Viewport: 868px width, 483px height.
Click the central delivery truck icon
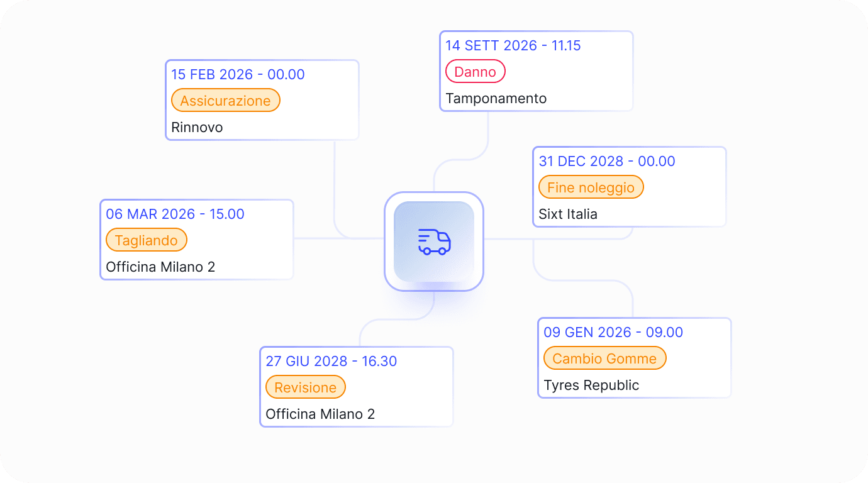434,242
